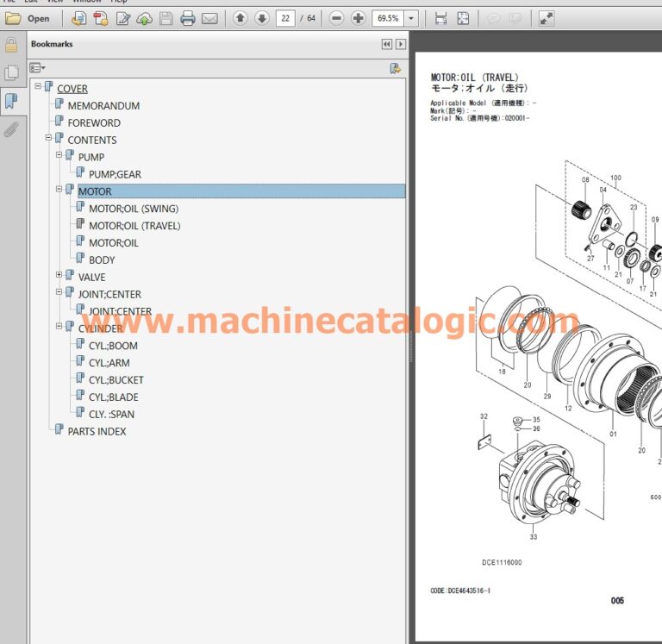Click the Bookmarks panel title
662x644 pixels.
52,44
